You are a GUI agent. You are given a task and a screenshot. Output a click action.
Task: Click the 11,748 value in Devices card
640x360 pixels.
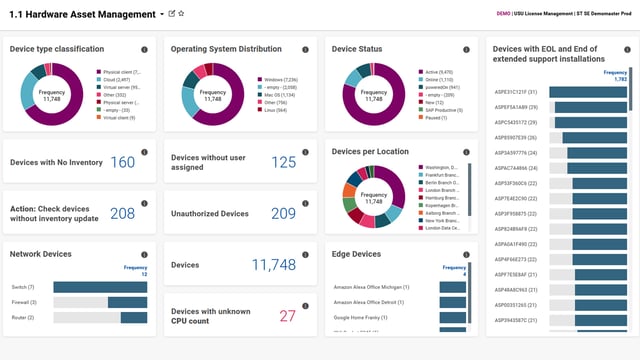274,265
